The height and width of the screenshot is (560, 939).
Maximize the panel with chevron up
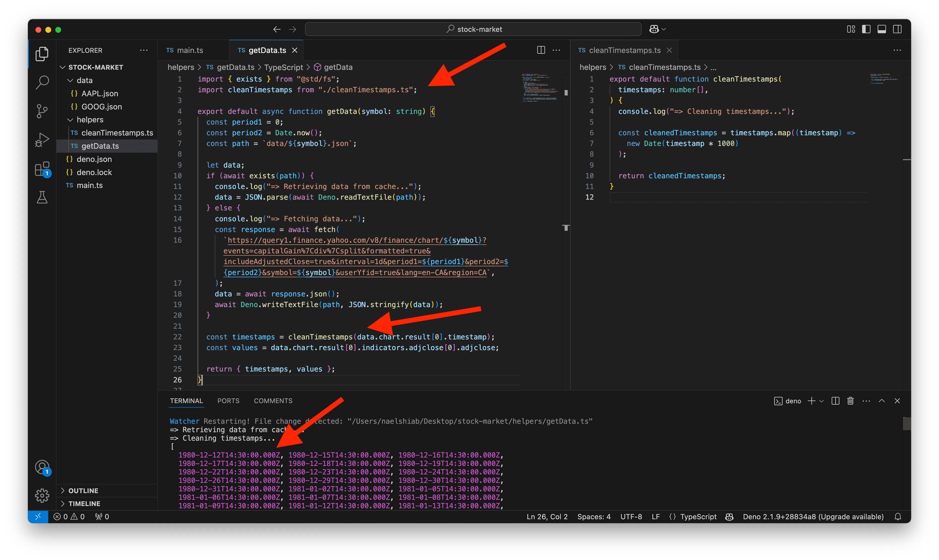click(882, 401)
